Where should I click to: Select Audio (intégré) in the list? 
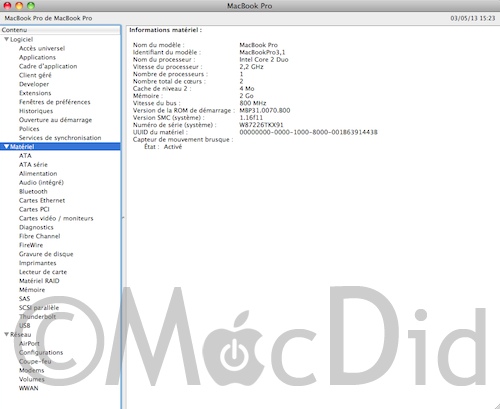point(41,183)
